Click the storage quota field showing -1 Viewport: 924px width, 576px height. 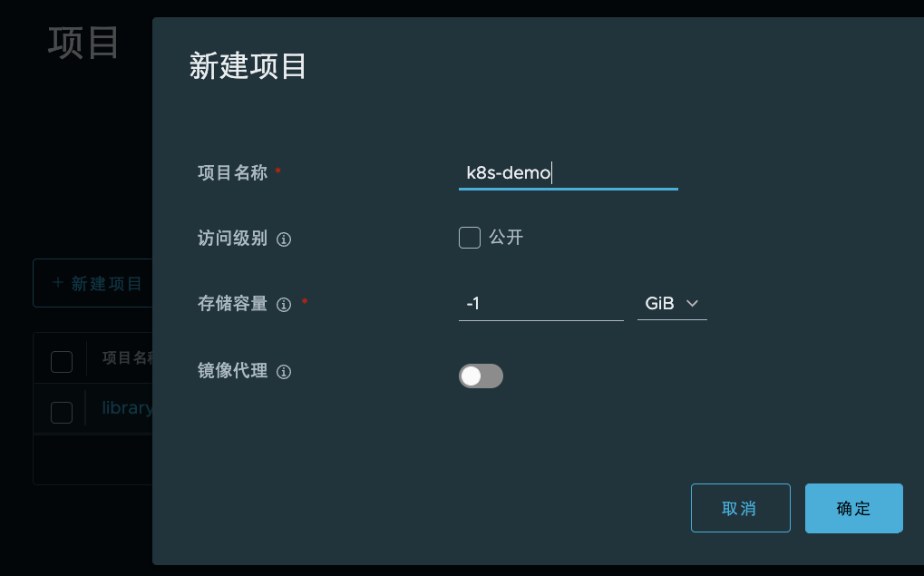tap(540, 304)
